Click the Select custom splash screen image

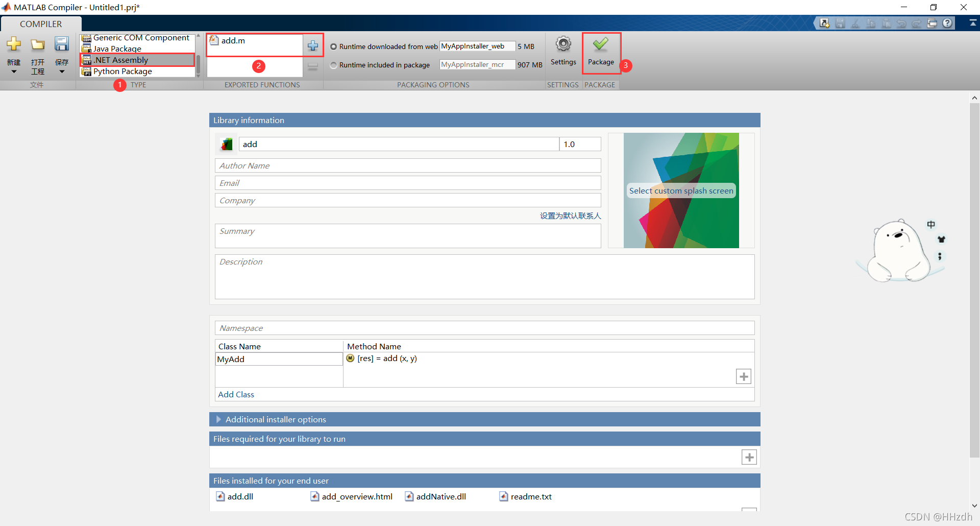click(x=681, y=190)
